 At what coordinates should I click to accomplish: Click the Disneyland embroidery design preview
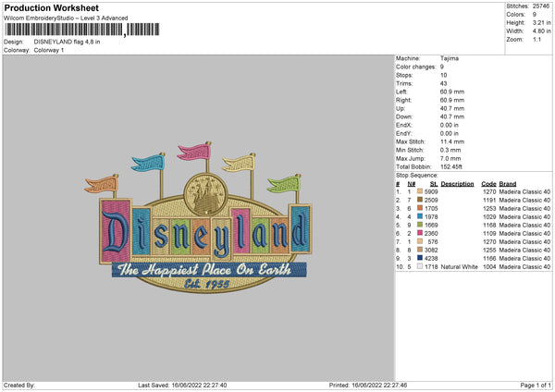199,217
